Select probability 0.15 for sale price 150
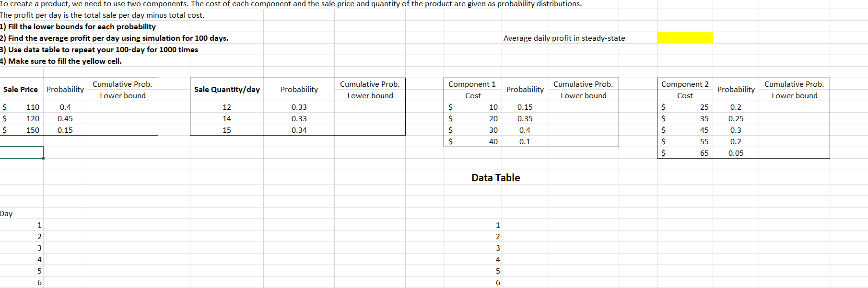Image resolution: width=868 pixels, height=288 pixels. click(x=65, y=130)
